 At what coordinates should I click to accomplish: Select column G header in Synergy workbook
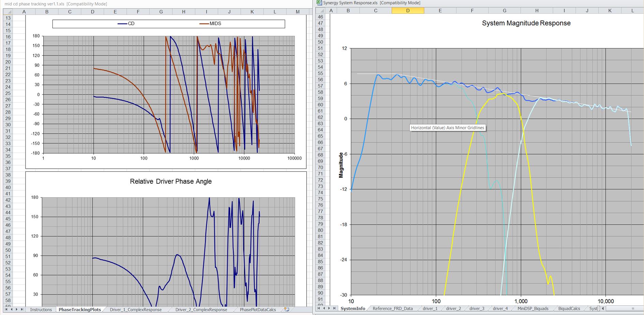click(x=504, y=11)
